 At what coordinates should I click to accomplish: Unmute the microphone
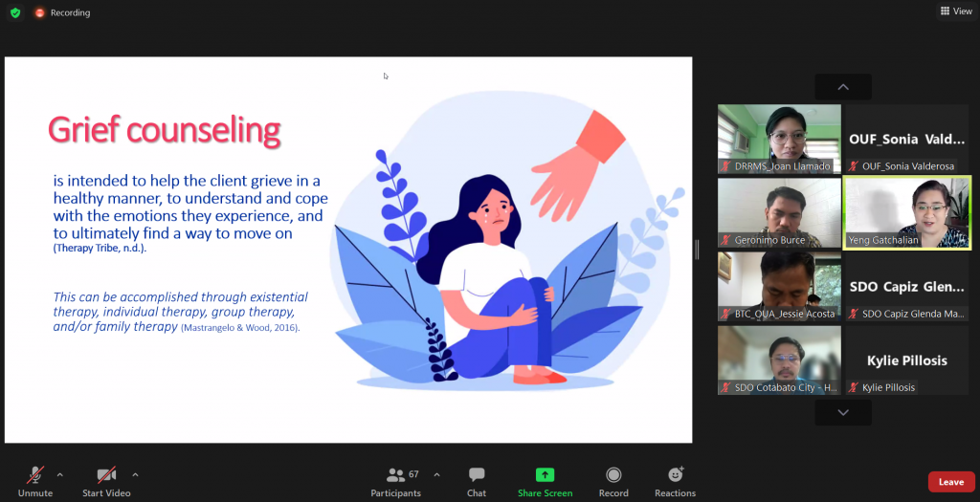35,481
